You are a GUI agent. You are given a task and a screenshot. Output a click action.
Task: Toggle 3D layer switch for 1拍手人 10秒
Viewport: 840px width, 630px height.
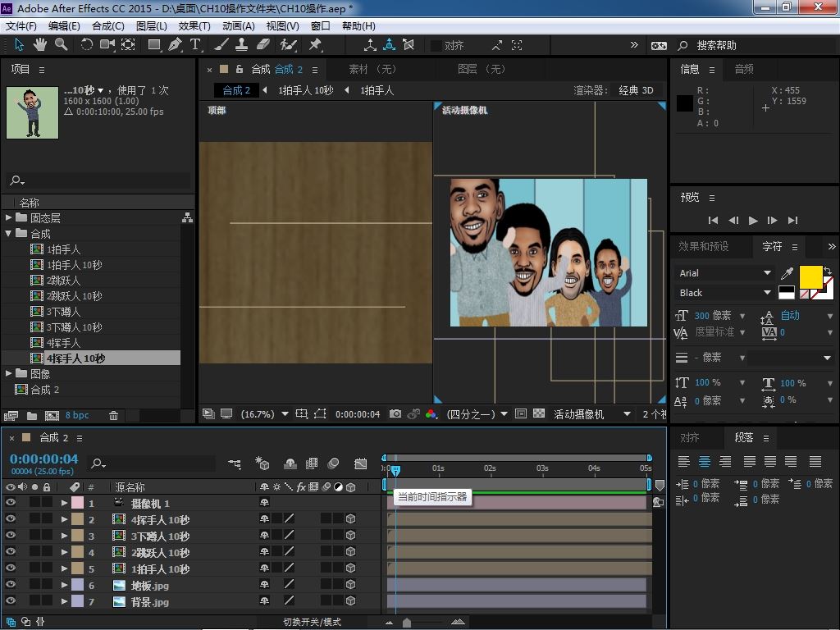click(x=350, y=568)
